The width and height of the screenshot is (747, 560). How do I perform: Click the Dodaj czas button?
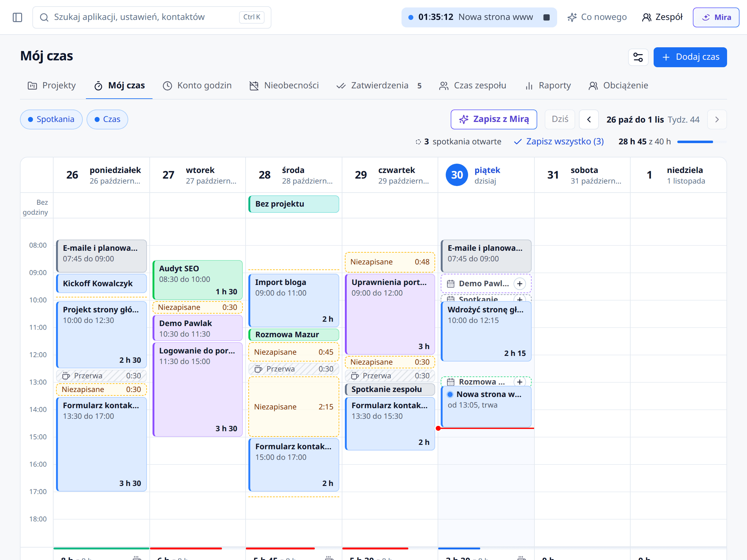coord(690,57)
